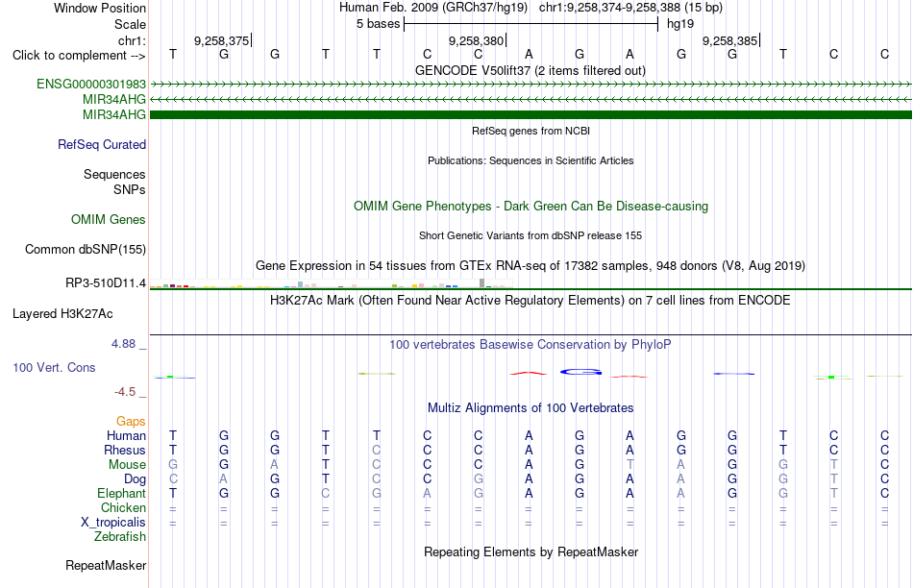Click the Chicken species label

coord(123,507)
